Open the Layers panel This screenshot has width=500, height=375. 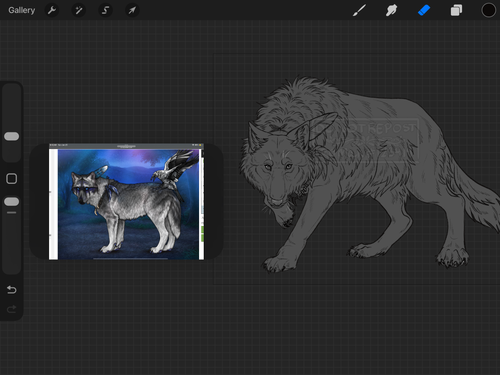point(456,10)
